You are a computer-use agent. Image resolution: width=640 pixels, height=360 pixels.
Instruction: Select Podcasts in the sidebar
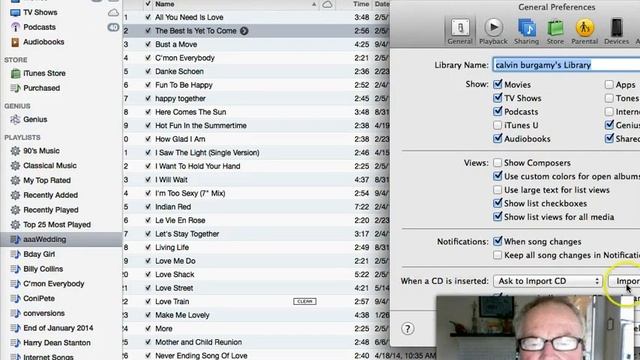click(39, 27)
